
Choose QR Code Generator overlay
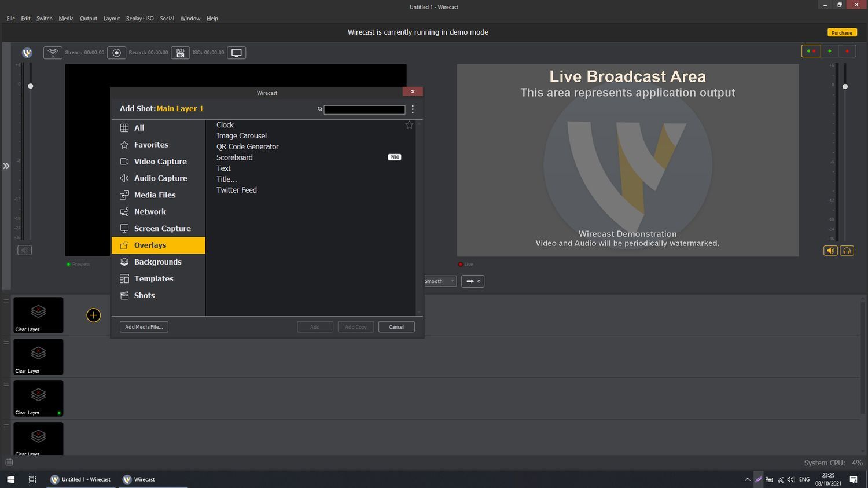point(247,146)
